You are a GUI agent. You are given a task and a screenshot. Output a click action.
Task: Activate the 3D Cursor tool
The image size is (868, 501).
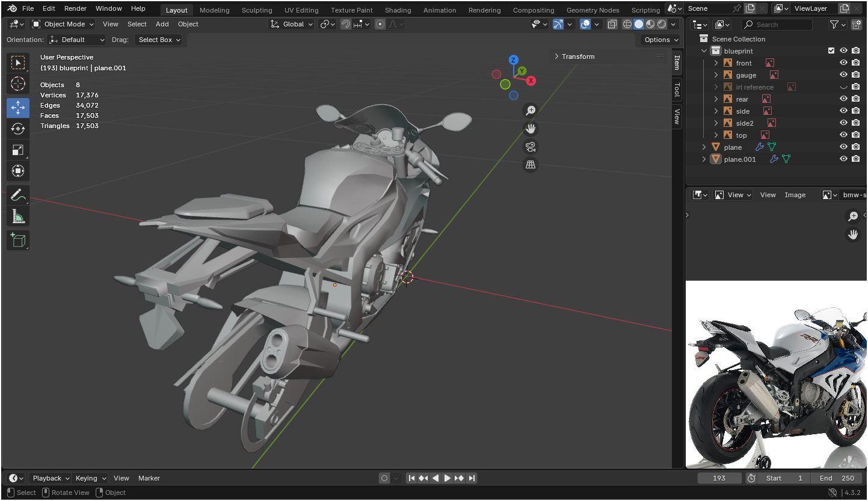click(x=18, y=84)
